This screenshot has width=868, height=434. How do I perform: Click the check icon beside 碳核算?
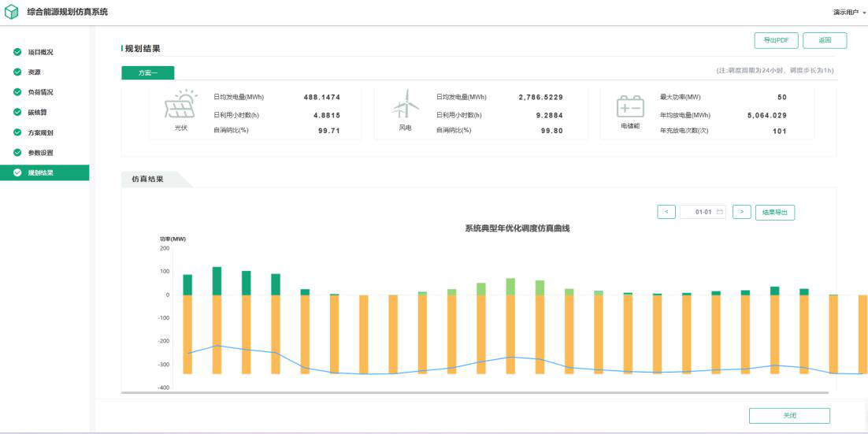(x=17, y=113)
